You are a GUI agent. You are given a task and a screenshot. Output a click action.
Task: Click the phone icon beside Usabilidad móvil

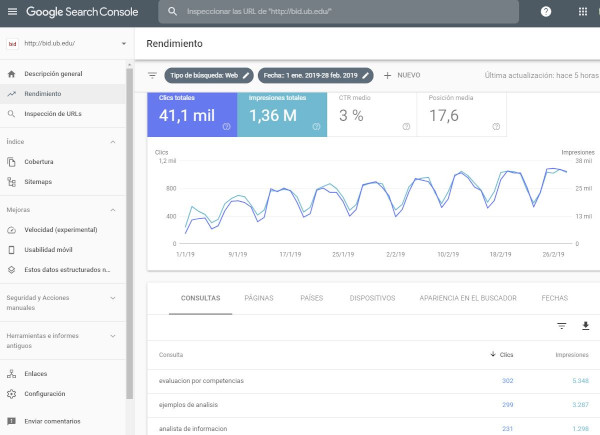coord(11,250)
